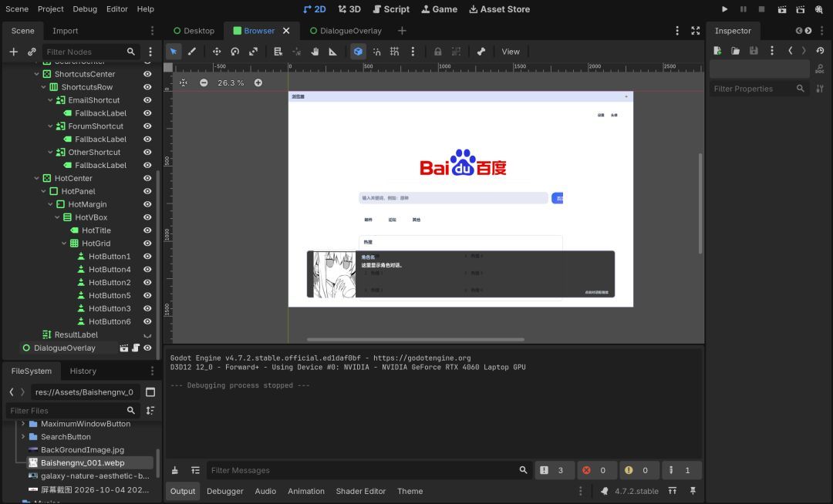Collapse the ShortcutsRow node

pyautogui.click(x=43, y=87)
